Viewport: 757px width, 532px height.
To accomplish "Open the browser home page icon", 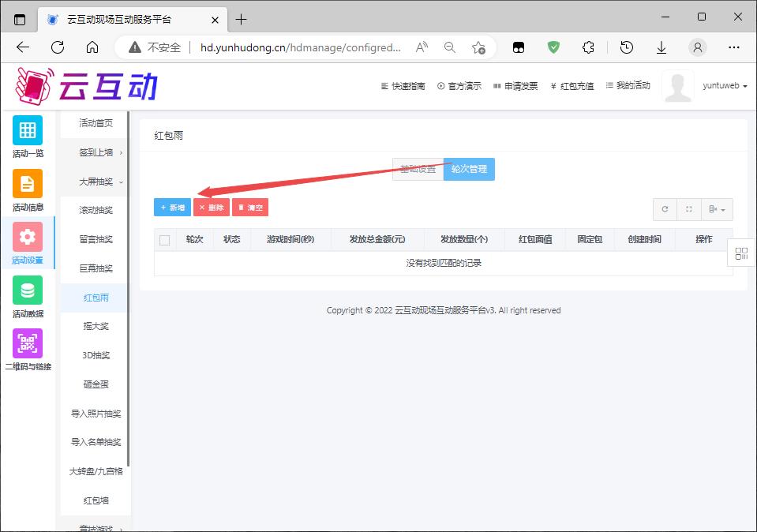I will click(x=92, y=47).
